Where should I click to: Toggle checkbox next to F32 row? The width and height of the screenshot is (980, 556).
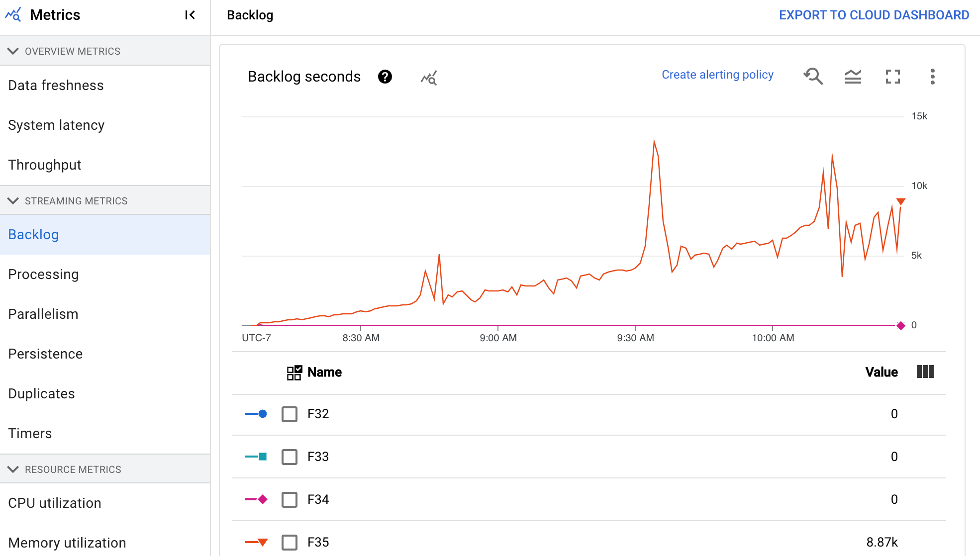(290, 414)
